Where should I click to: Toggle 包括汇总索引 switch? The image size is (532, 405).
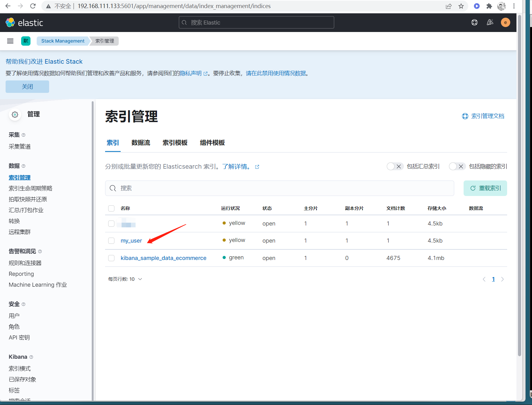[x=395, y=166]
